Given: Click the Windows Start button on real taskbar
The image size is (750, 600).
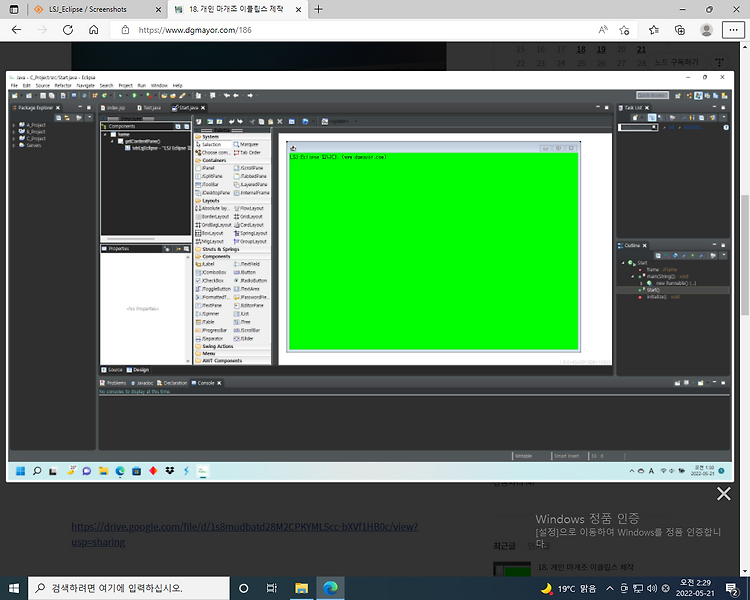Looking at the screenshot, I should pos(14,588).
